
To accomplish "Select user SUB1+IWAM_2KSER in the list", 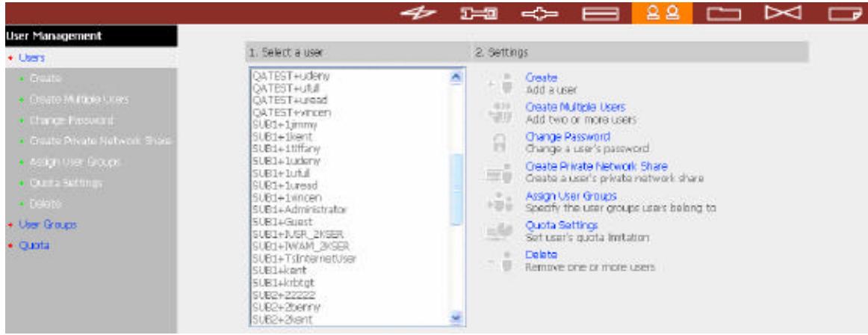I will point(300,247).
